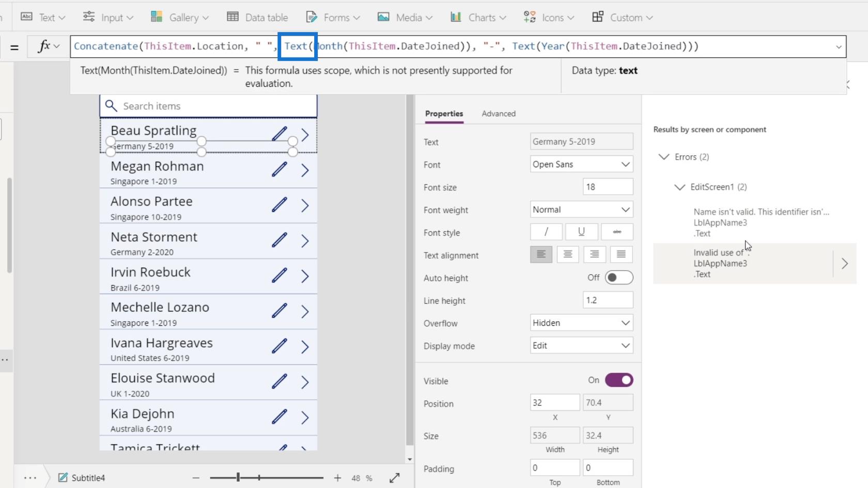Open the Gallery insert menu

180,18
